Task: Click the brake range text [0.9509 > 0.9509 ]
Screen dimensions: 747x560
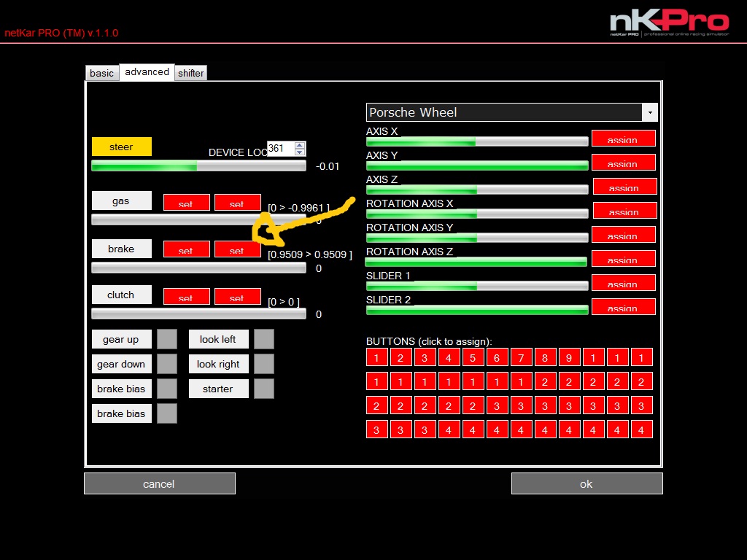Action: 310,254
